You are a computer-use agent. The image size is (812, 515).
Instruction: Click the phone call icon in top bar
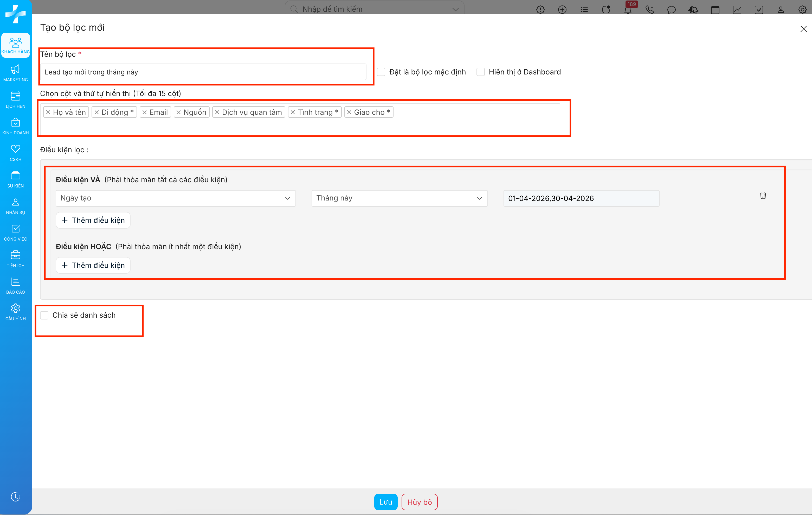(x=649, y=9)
